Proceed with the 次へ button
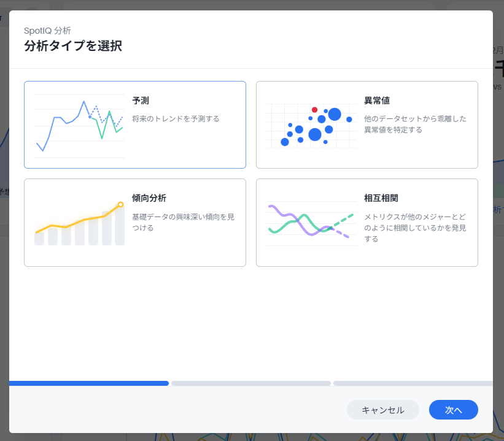 pyautogui.click(x=453, y=410)
